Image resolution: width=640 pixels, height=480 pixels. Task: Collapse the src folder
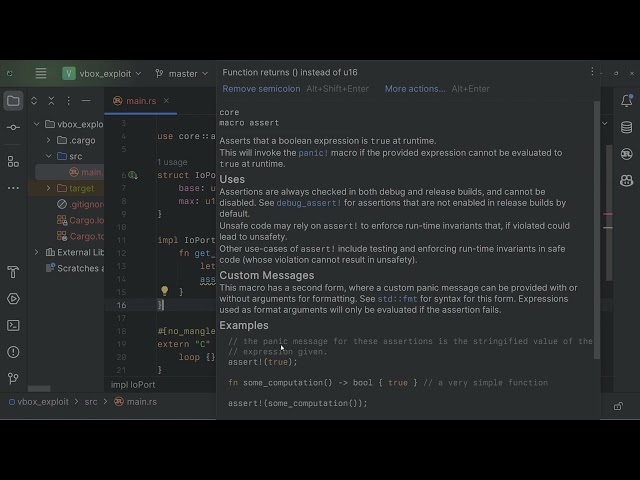click(x=48, y=156)
